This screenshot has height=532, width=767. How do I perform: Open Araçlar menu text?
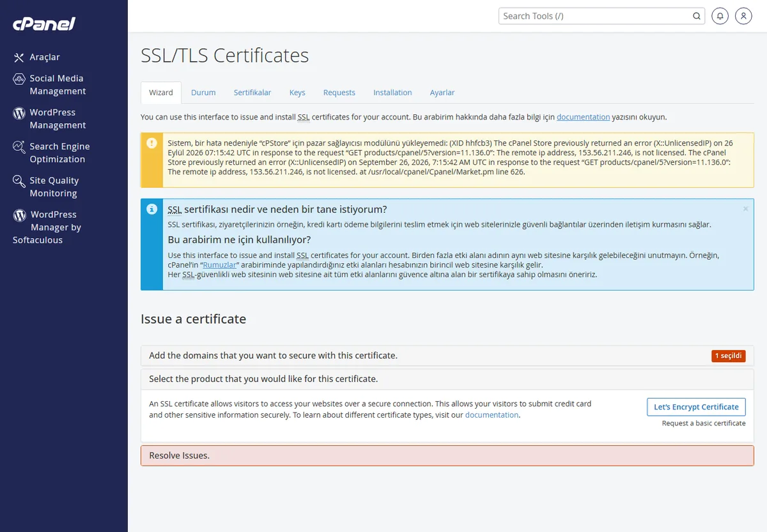click(45, 57)
